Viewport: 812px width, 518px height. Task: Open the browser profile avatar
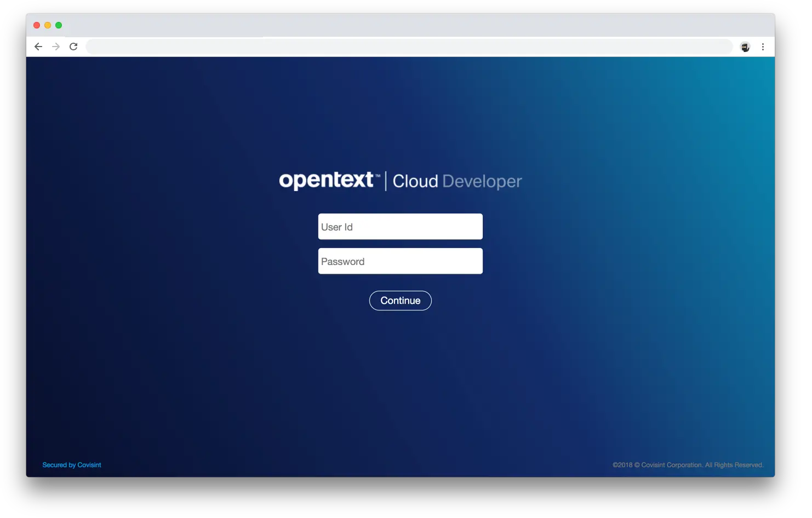(x=745, y=47)
